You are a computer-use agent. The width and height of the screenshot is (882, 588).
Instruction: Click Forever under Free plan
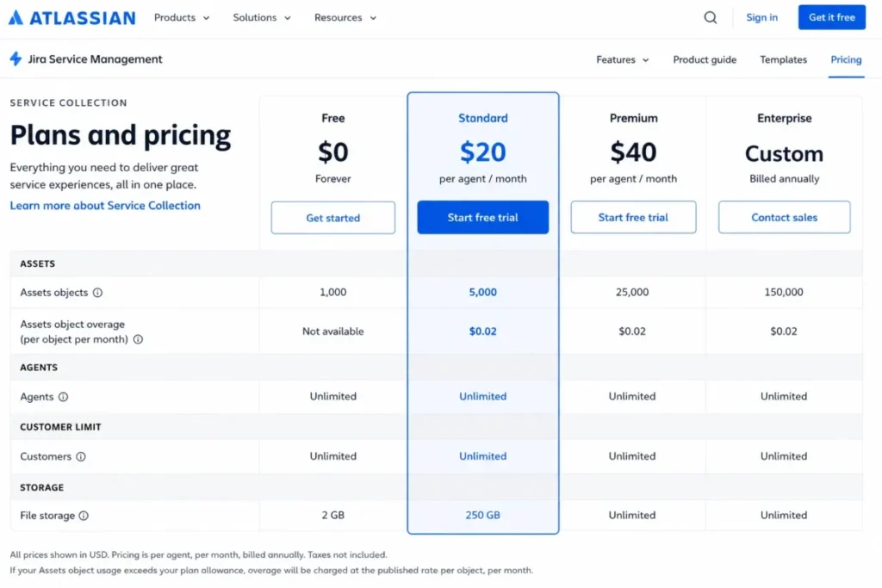point(333,179)
